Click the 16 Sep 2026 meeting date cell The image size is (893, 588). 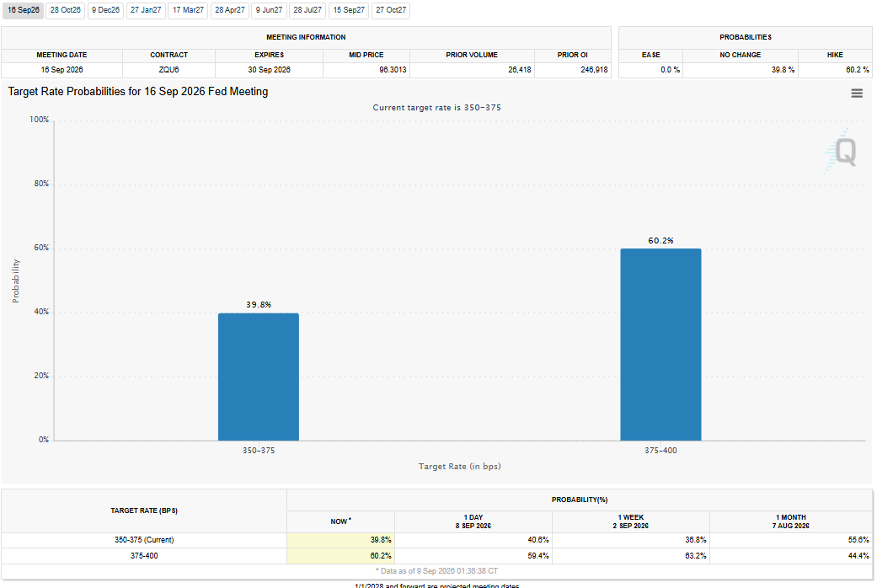click(61, 70)
